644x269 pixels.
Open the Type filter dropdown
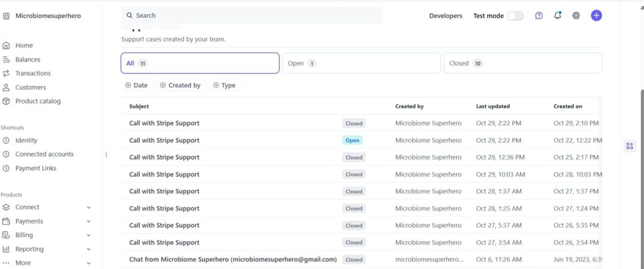pyautogui.click(x=224, y=85)
